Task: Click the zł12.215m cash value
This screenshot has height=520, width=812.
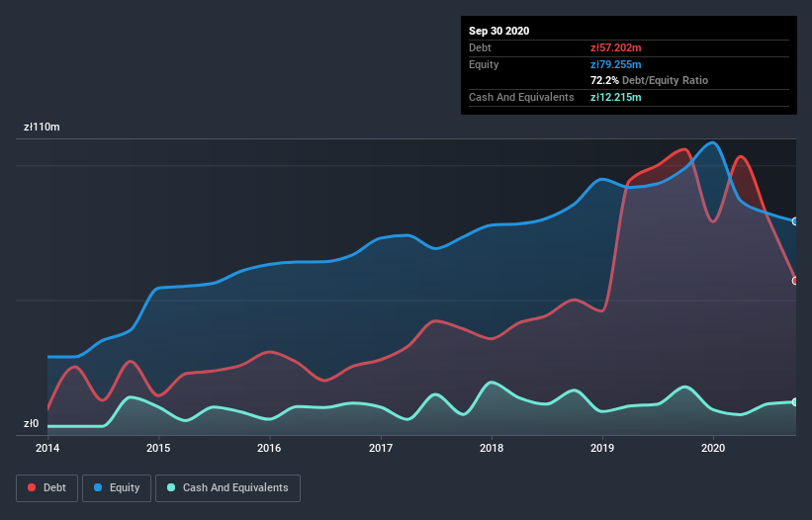Action: tap(616, 97)
